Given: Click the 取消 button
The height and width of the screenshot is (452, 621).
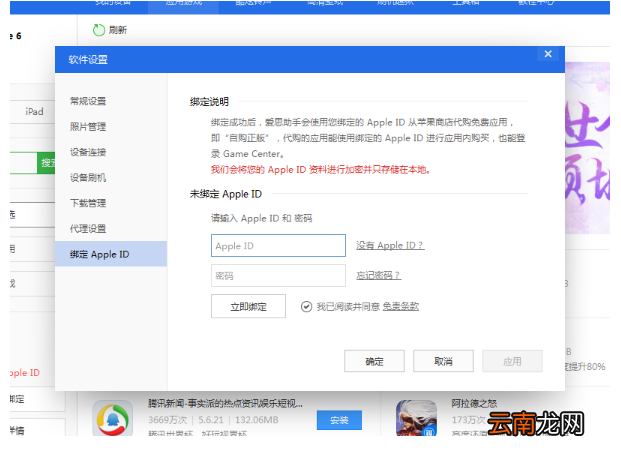Looking at the screenshot, I should (443, 361).
